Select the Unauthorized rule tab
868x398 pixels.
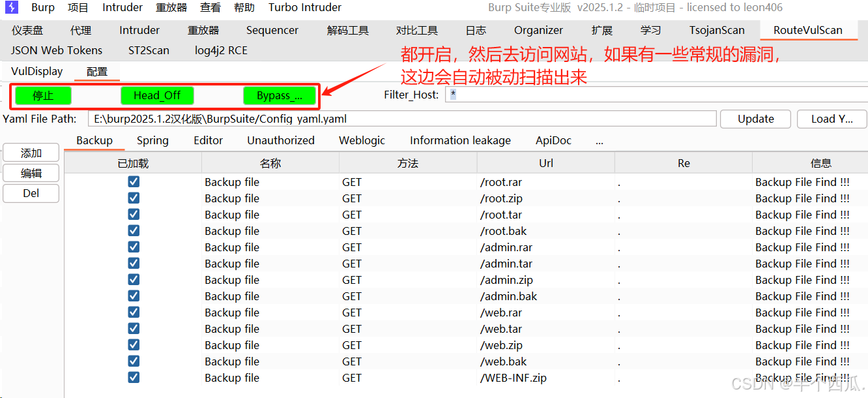281,140
